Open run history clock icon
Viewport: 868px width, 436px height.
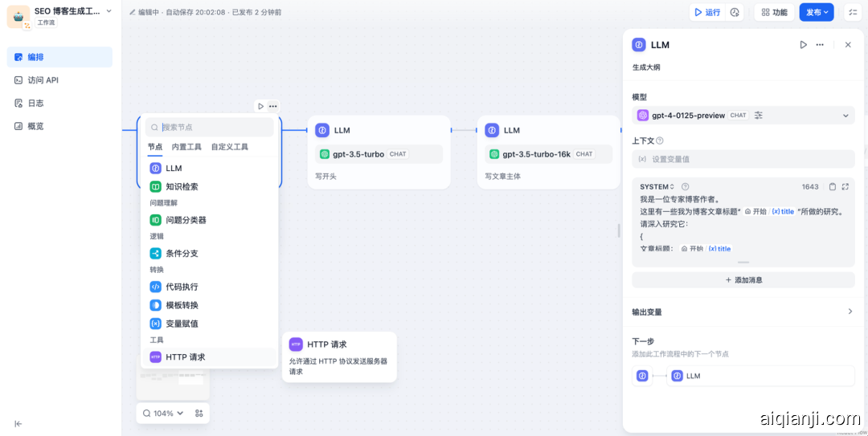tap(735, 12)
